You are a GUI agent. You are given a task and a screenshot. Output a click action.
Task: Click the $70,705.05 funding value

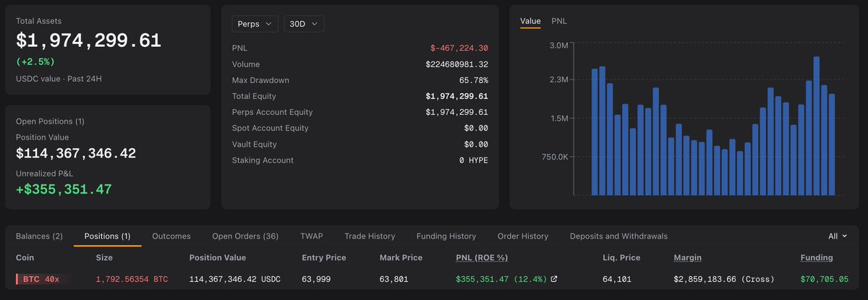point(825,279)
